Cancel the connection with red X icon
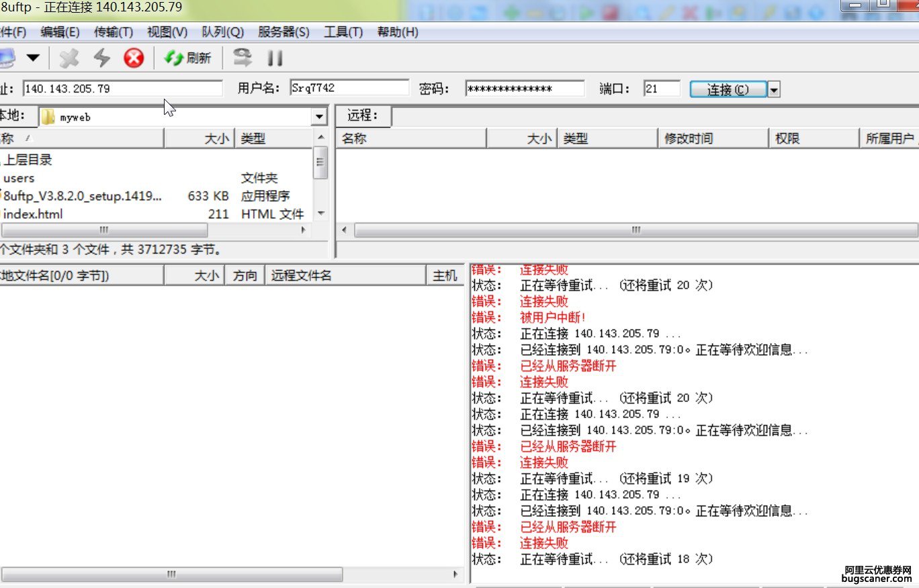This screenshot has width=919, height=588. coord(134,58)
